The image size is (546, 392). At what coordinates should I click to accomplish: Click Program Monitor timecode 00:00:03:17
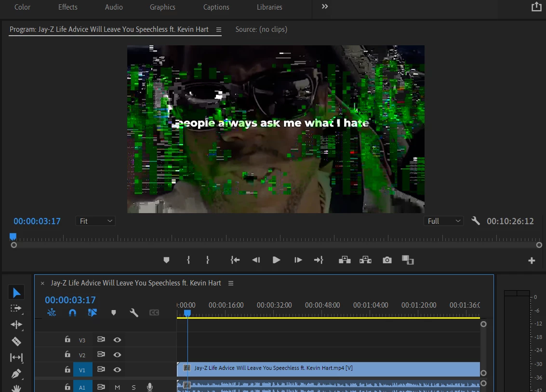click(x=37, y=221)
